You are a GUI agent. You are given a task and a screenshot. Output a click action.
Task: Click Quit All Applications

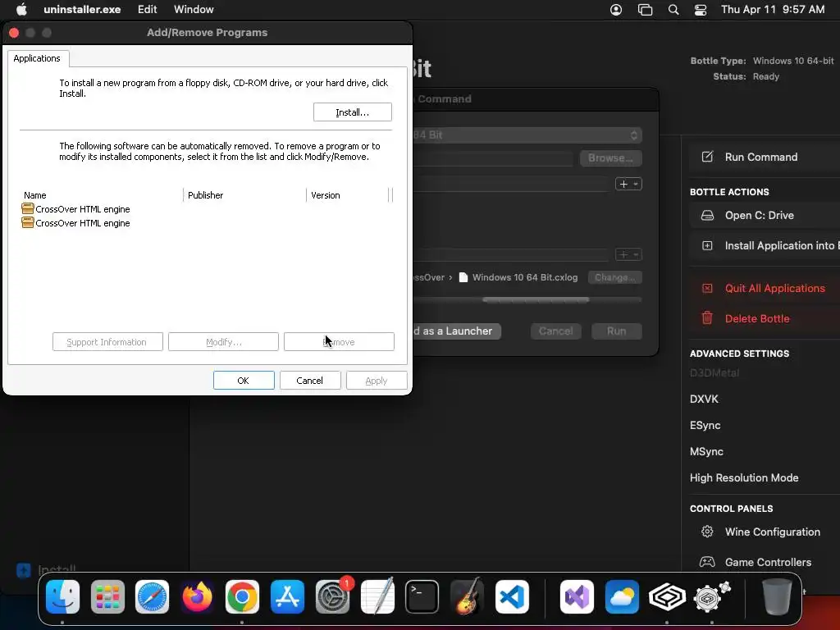tap(765, 288)
